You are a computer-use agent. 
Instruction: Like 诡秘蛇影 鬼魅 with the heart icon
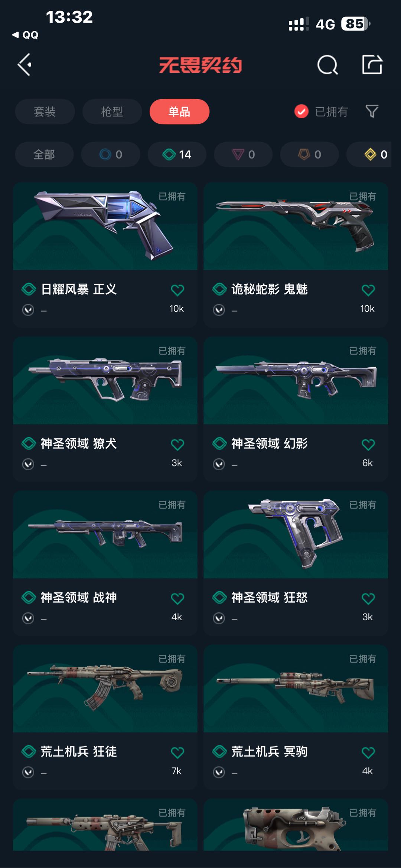[368, 290]
